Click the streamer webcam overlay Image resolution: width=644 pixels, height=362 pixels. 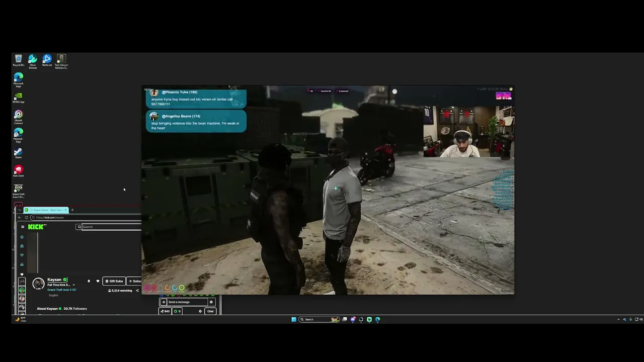point(468,132)
